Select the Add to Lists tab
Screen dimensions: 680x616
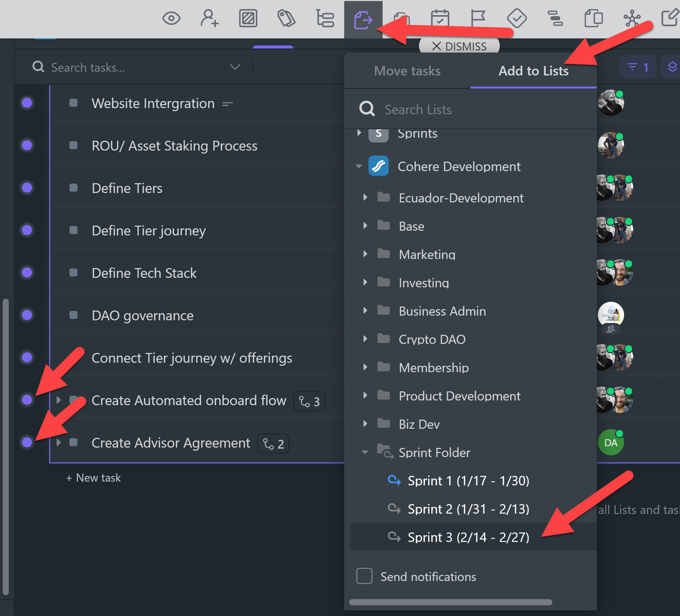[x=533, y=71]
